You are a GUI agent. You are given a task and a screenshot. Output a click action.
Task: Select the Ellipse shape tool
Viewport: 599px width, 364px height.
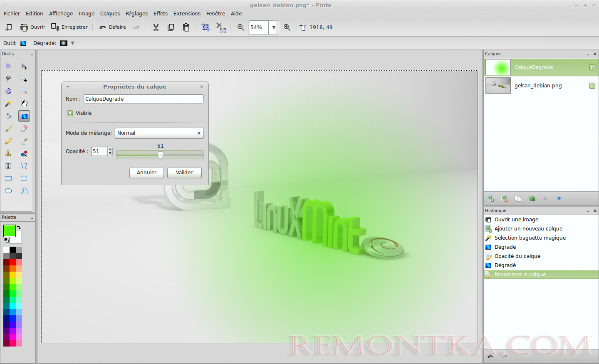tap(8, 191)
